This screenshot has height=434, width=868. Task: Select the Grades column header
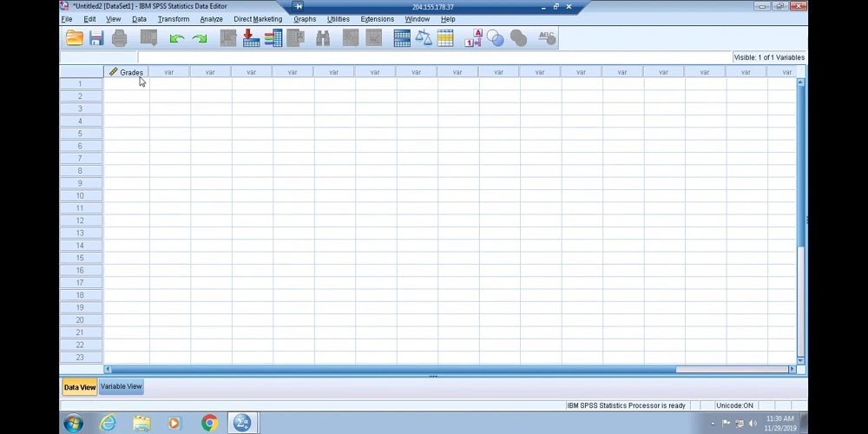(127, 72)
